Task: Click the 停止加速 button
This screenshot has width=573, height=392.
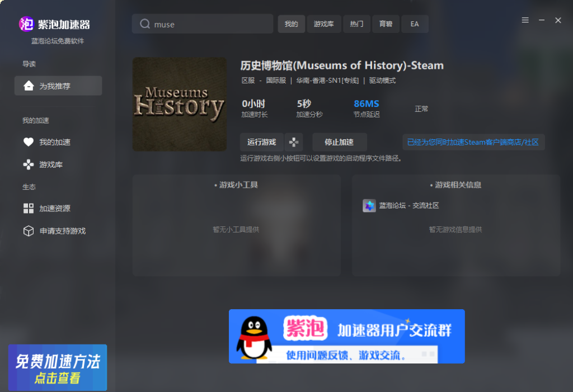Action: (x=340, y=142)
